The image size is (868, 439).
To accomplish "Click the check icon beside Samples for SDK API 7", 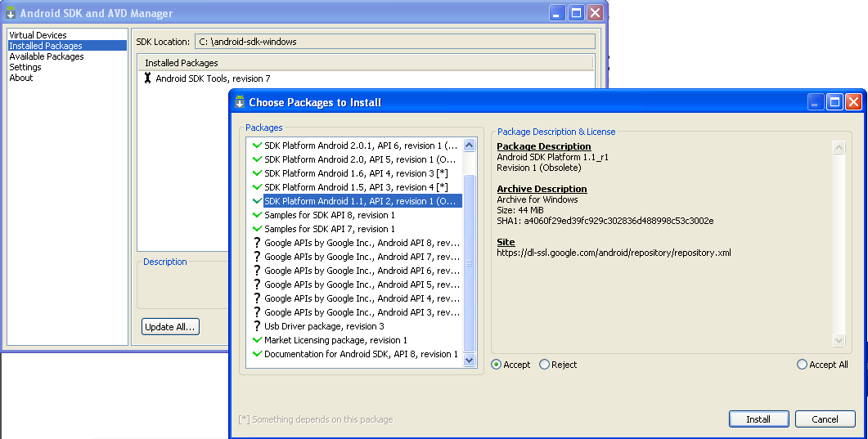I will pyautogui.click(x=257, y=228).
